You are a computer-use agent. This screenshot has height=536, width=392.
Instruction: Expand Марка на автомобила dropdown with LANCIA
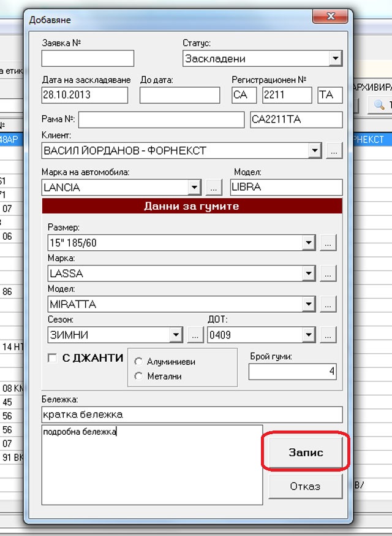tap(194, 187)
